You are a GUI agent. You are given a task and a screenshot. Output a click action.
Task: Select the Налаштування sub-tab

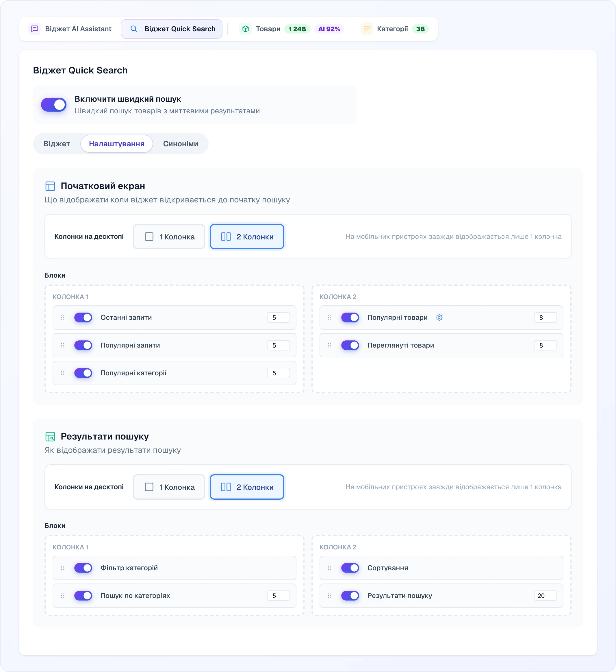117,144
